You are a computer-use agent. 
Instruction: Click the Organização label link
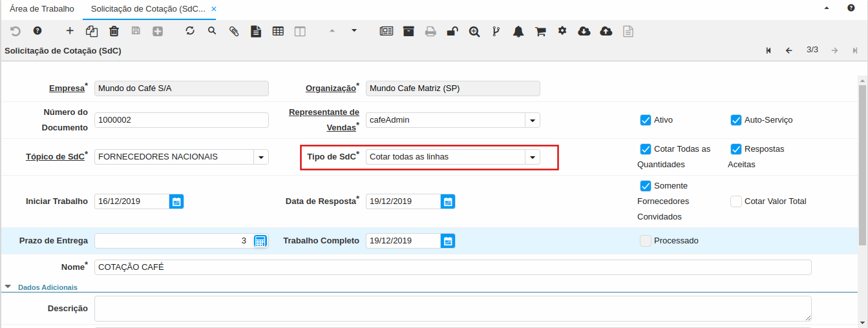pyautogui.click(x=331, y=88)
